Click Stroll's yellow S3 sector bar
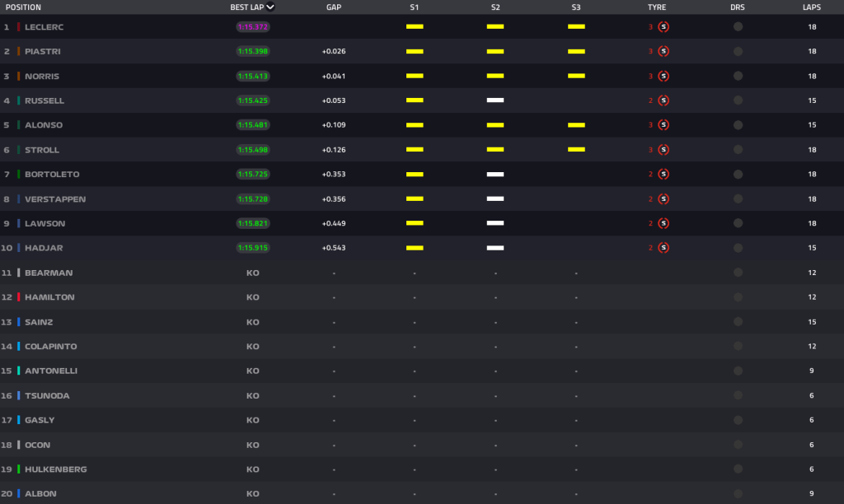This screenshot has height=504, width=844. click(576, 150)
